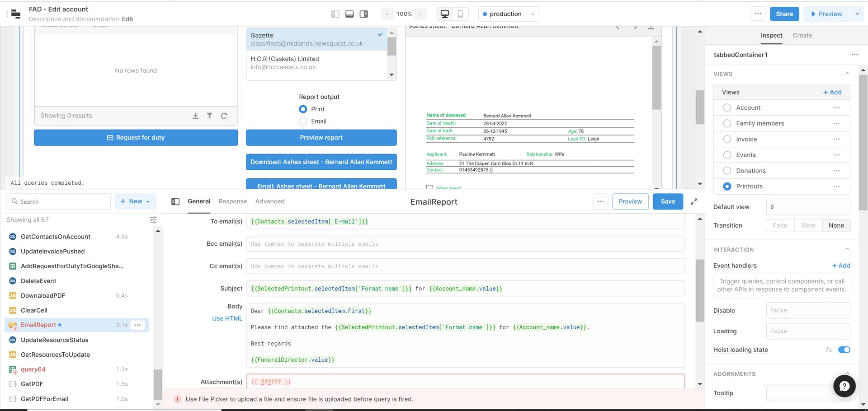Viewport: 868px width, 411px height.
Task: Click the refresh icon in table footer
Action: pos(224,116)
